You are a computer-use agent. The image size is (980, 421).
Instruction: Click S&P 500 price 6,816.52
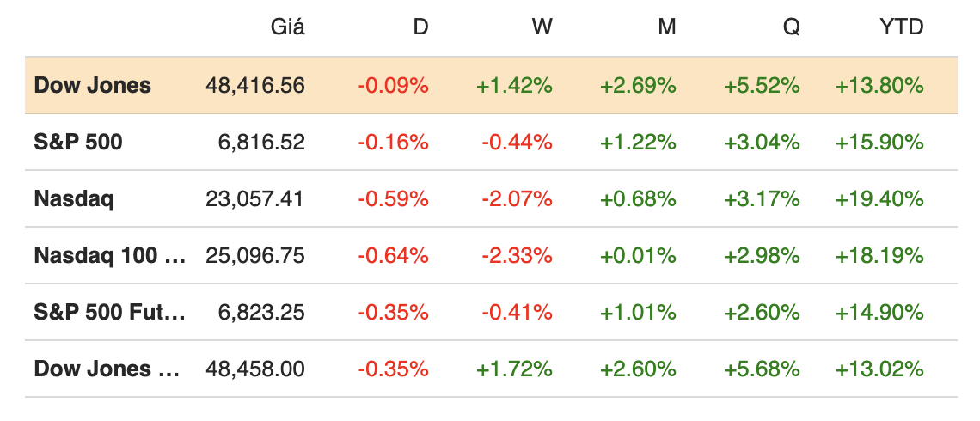(262, 142)
